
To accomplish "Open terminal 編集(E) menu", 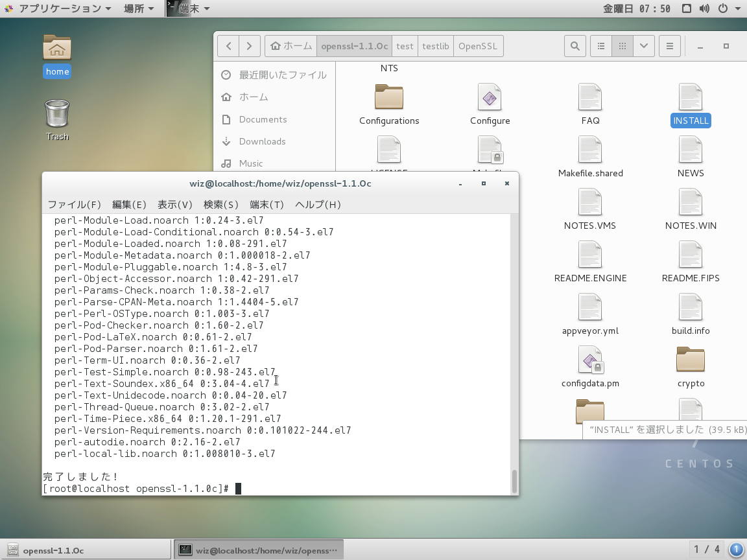I will tap(129, 205).
